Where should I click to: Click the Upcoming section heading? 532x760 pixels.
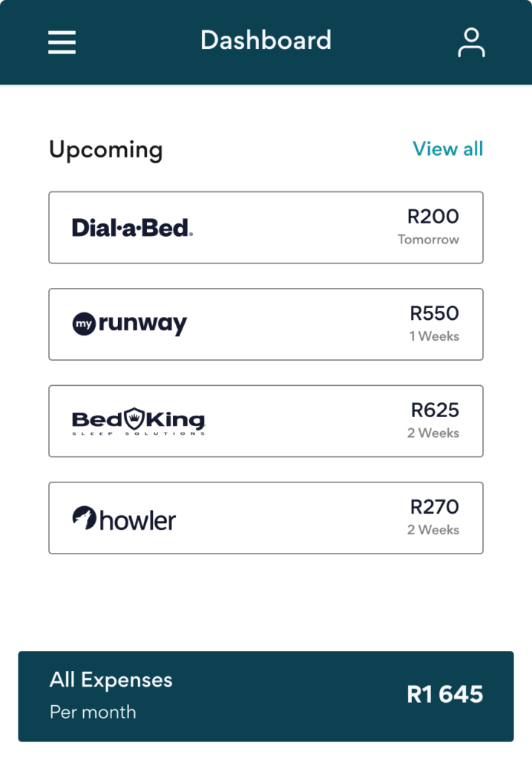click(105, 150)
